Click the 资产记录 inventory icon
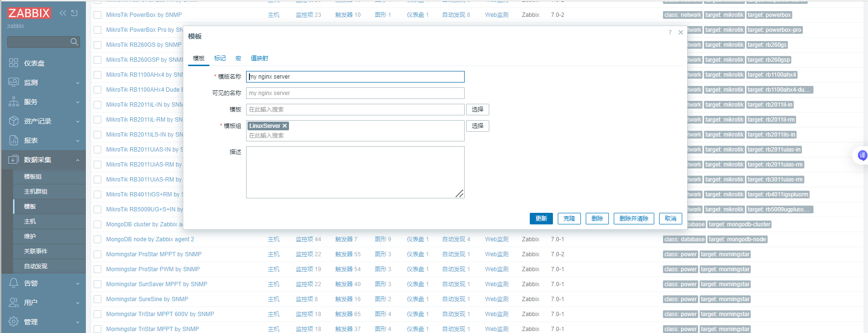The image size is (868, 333). point(14,121)
